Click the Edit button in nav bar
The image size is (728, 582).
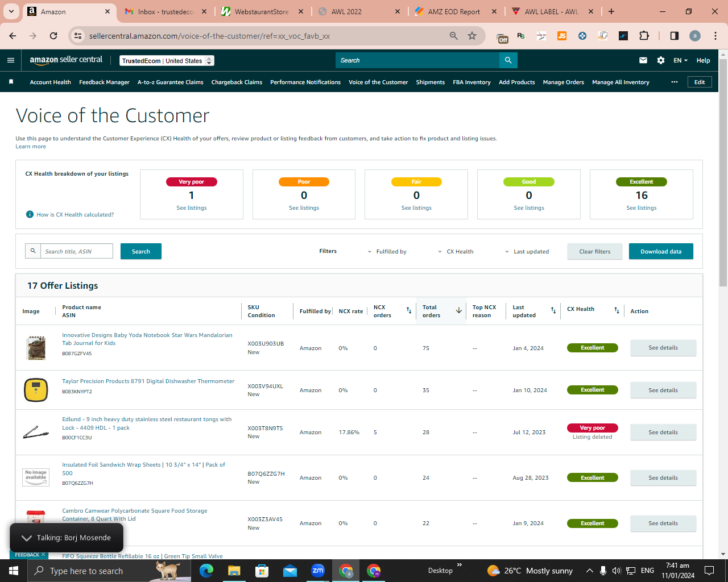(x=700, y=82)
